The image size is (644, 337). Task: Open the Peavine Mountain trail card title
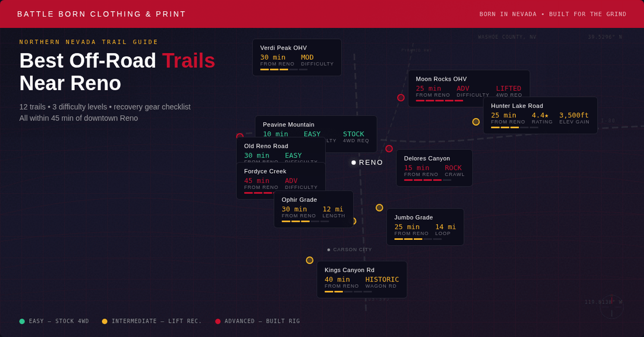pos(297,125)
